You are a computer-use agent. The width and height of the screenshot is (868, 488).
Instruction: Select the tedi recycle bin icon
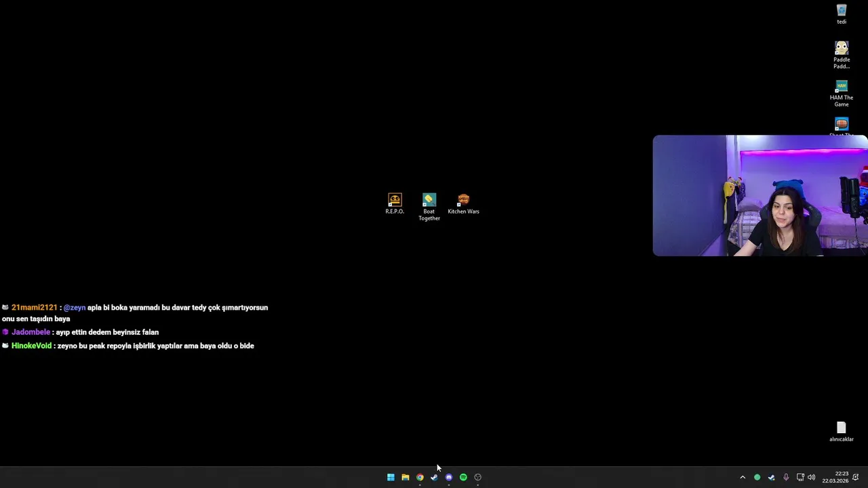(x=842, y=14)
